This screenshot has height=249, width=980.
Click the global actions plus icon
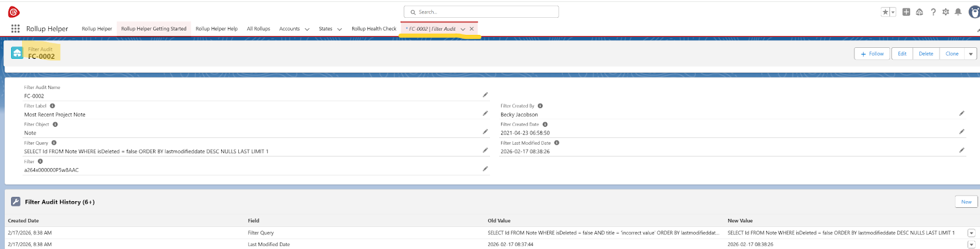[x=906, y=12]
